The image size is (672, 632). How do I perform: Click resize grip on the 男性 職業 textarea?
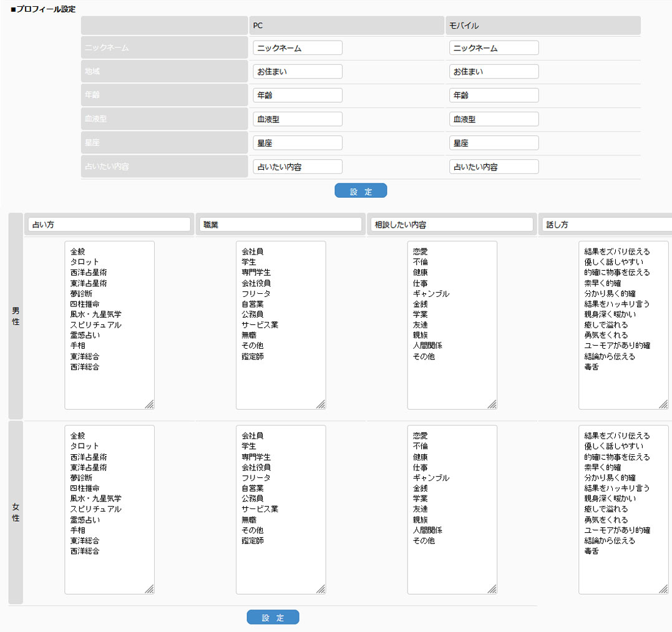point(321,405)
